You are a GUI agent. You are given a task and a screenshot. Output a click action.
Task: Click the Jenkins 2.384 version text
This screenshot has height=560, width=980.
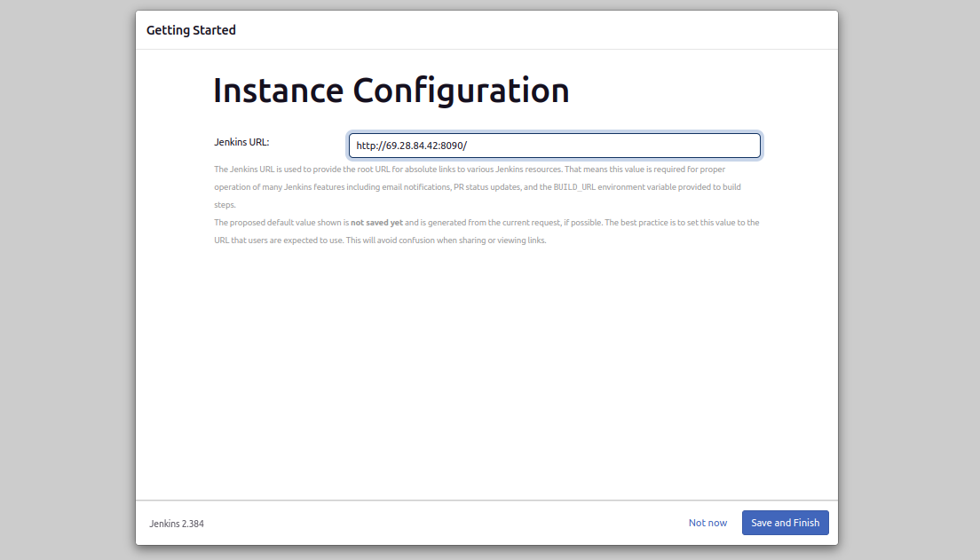click(177, 524)
